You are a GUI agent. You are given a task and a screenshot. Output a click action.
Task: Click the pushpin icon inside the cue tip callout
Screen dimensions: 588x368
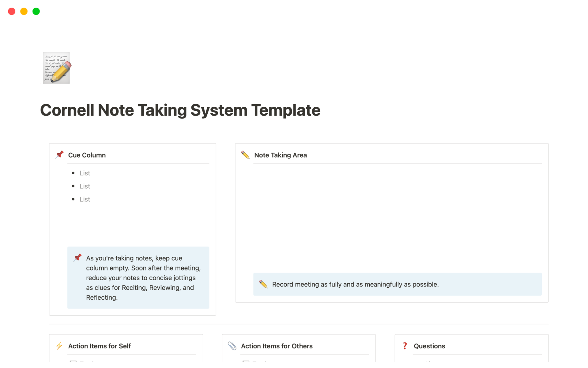pos(77,258)
